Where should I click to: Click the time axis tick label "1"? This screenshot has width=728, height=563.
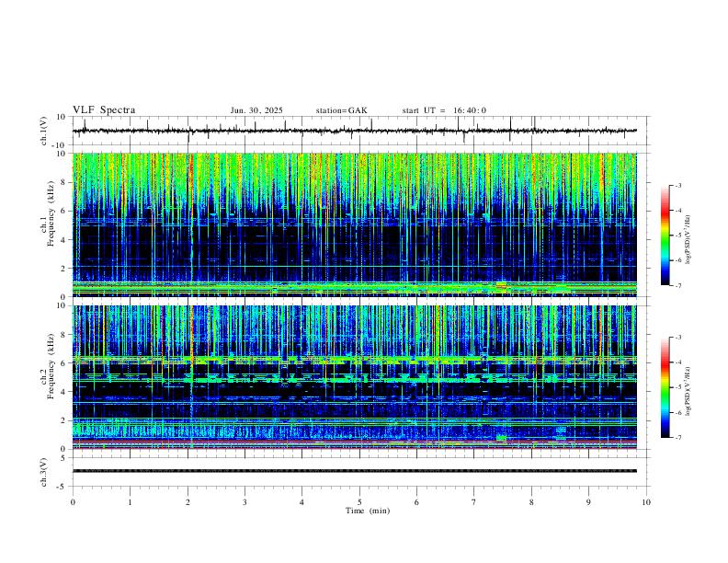[x=130, y=502]
